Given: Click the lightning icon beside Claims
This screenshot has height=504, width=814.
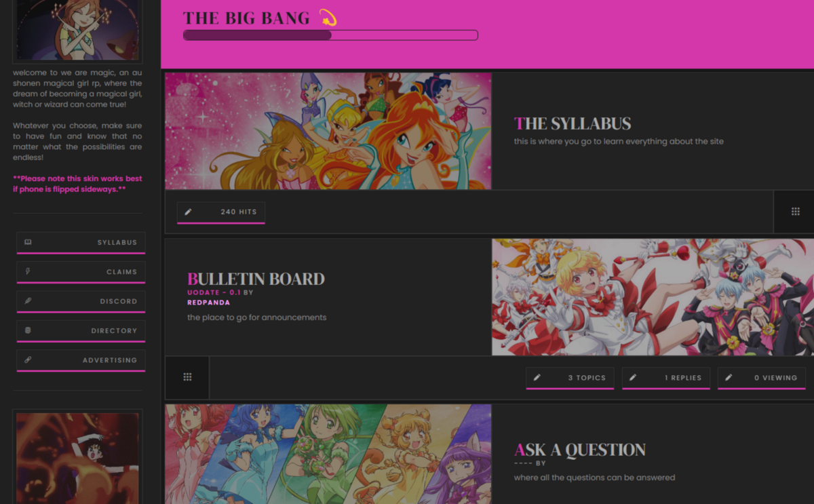Looking at the screenshot, I should tap(28, 271).
